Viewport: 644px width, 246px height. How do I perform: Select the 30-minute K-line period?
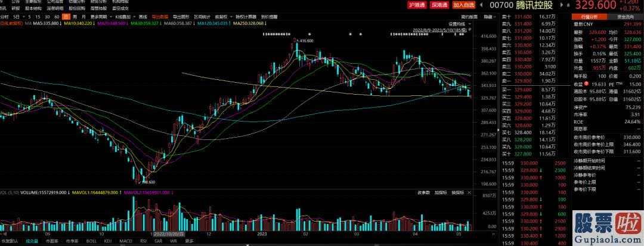(x=47, y=17)
